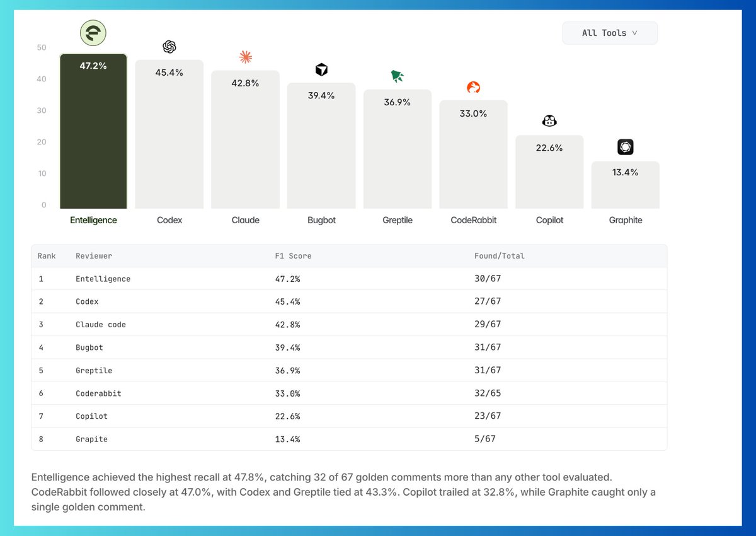Click the Bugbot axis label under the chart
The height and width of the screenshot is (536, 756).
(x=321, y=220)
